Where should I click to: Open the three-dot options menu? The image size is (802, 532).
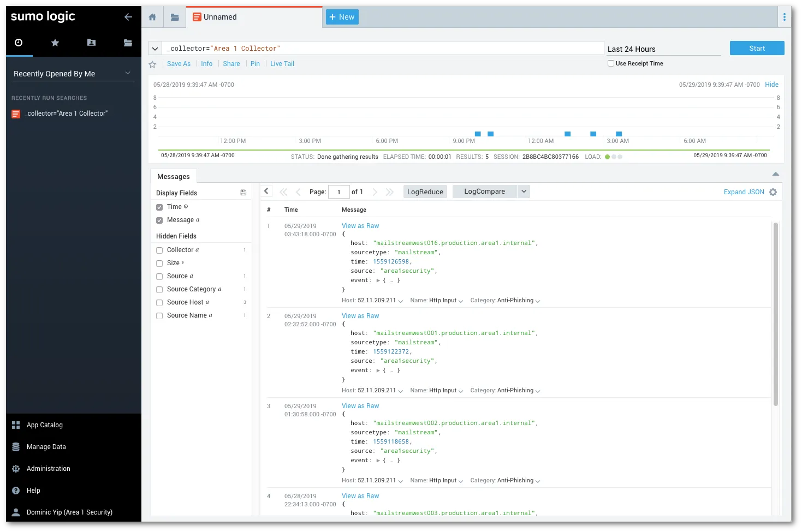785,17
